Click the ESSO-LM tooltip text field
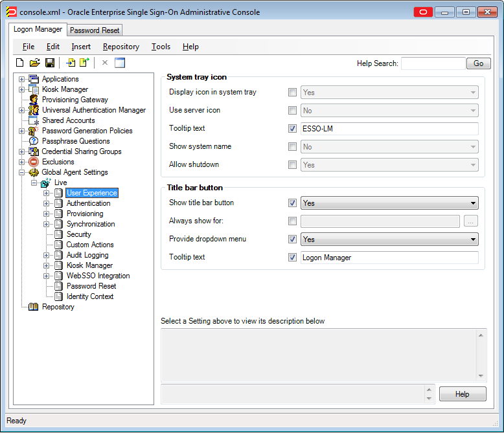Image resolution: width=504 pixels, height=433 pixels. coord(389,129)
